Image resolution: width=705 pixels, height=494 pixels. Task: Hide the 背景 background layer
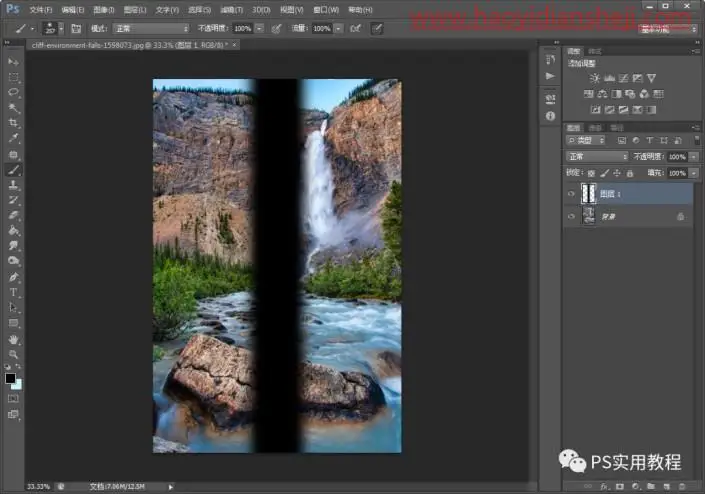coord(571,216)
